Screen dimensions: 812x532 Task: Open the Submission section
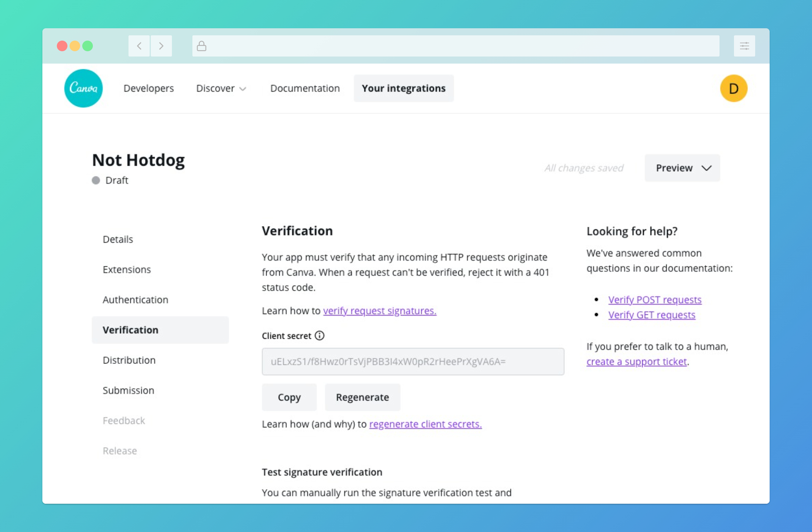coord(129,390)
